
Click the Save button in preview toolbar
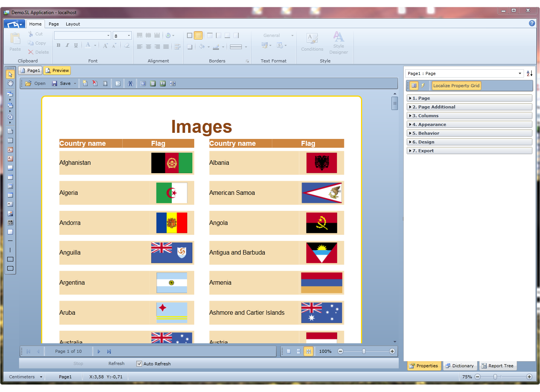coord(62,83)
